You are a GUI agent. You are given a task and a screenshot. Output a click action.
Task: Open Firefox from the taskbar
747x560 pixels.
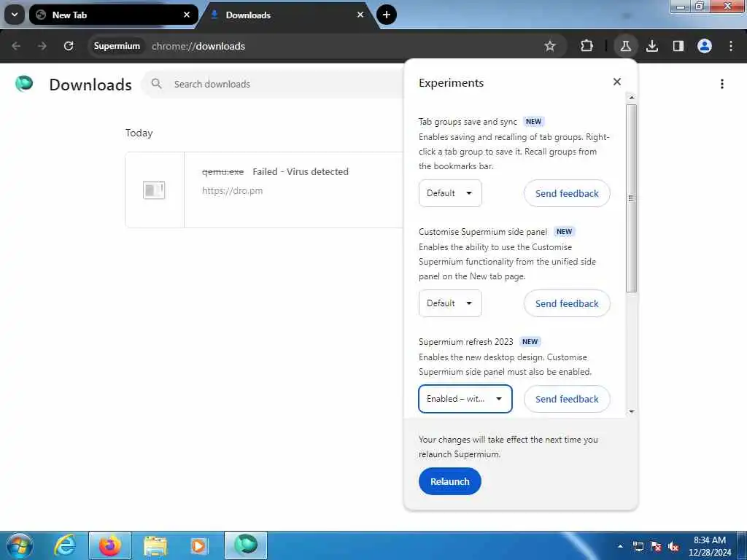click(109, 545)
